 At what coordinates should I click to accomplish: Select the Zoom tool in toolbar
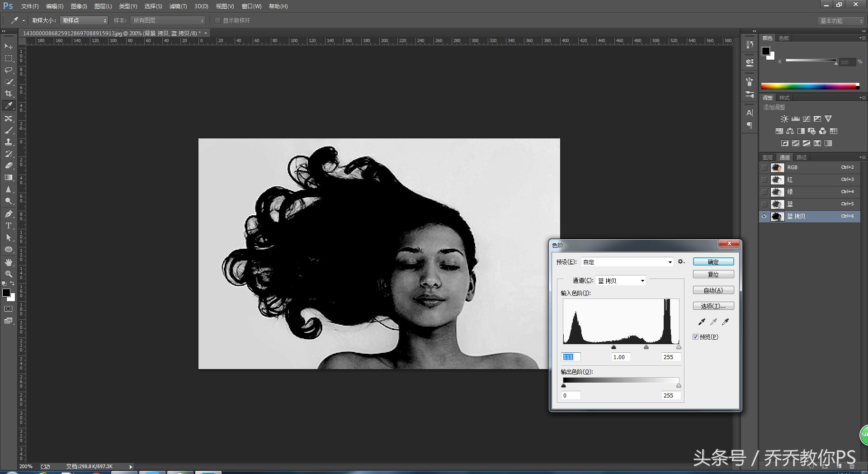(9, 274)
